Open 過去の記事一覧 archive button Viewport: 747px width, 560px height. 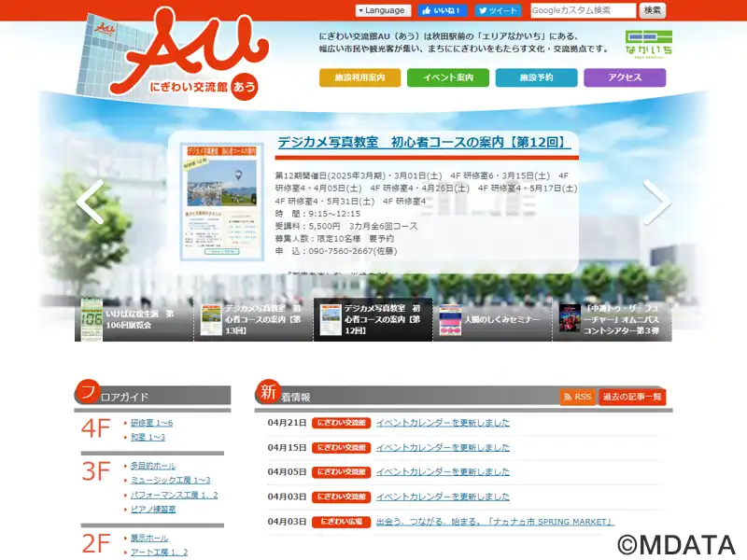[632, 397]
